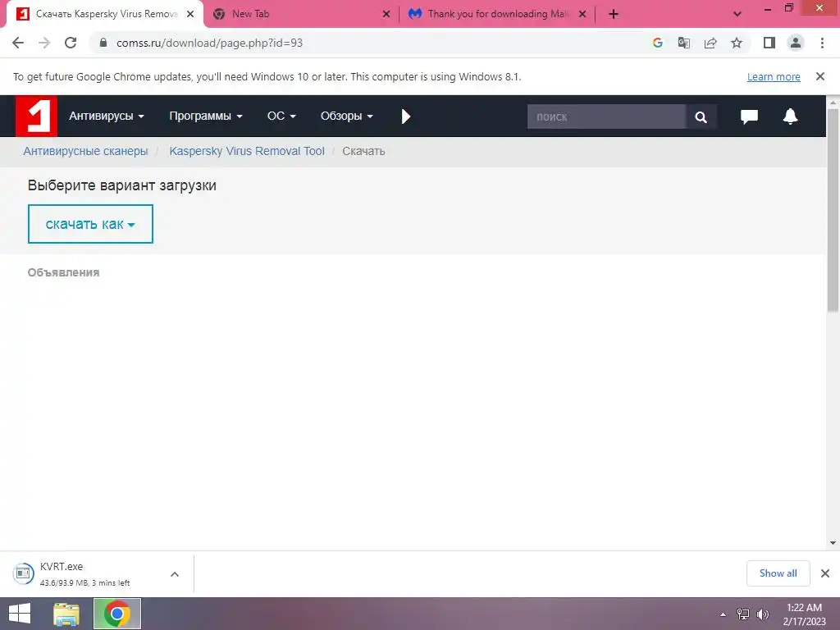
Task: Open Chrome three-dot menu
Action: [x=822, y=43]
